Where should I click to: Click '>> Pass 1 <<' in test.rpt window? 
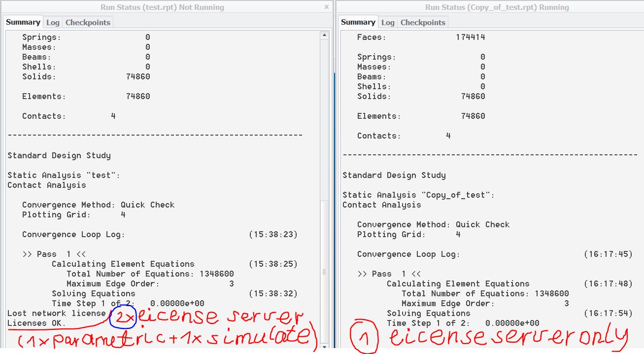coord(54,254)
